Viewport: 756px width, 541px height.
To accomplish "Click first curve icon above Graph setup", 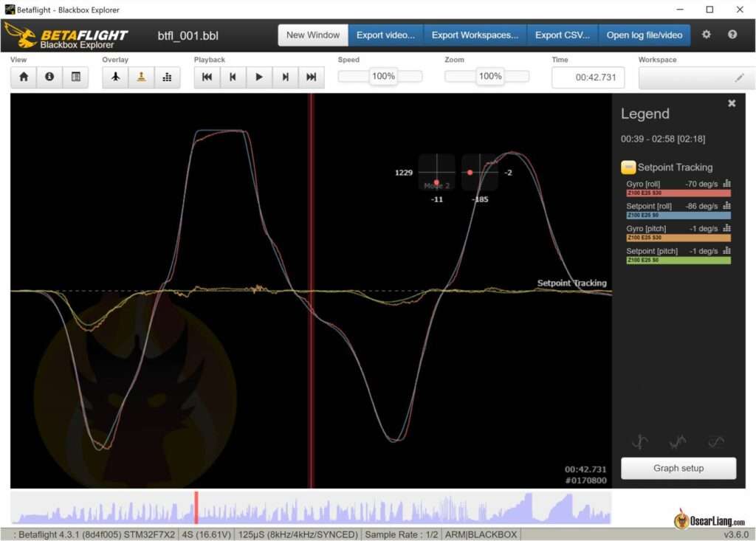I will coord(640,441).
